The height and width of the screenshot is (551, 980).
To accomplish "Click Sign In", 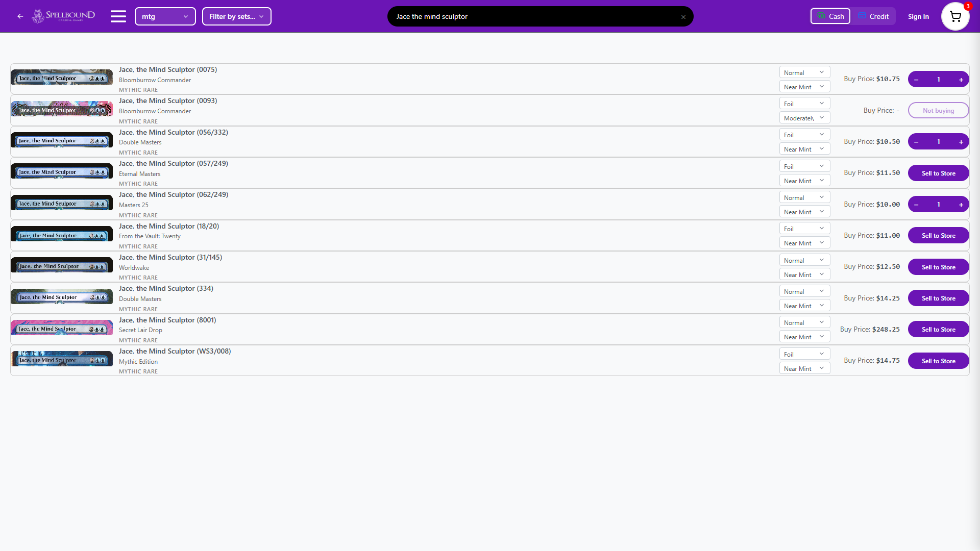I will pos(918,16).
